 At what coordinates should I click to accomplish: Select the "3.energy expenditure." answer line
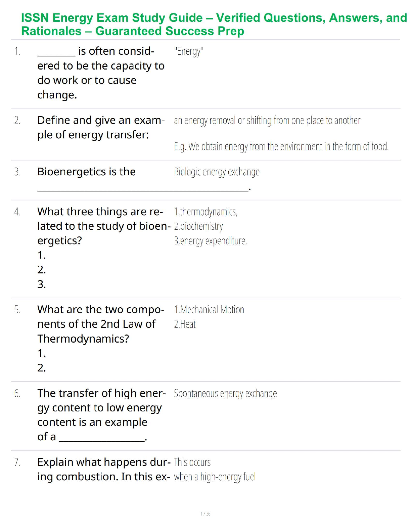pyautogui.click(x=210, y=241)
